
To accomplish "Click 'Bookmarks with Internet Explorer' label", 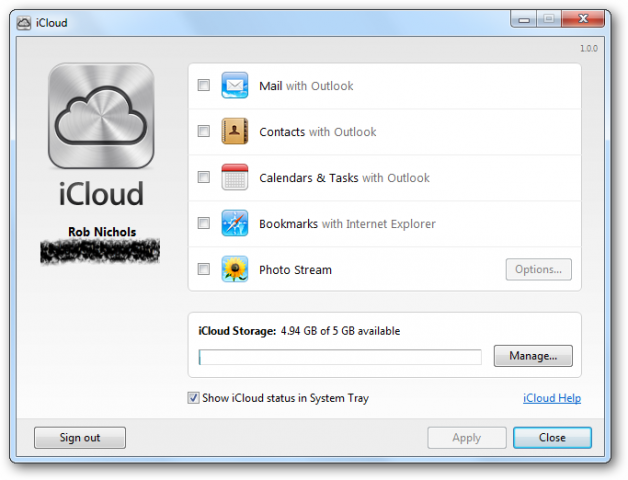I will 347,224.
